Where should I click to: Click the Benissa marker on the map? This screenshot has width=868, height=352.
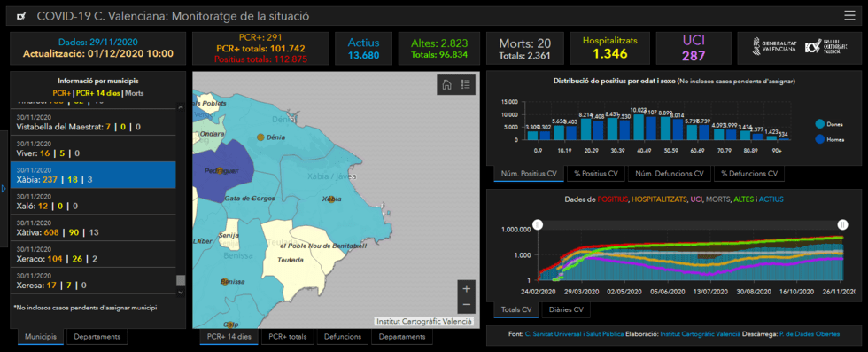[225, 282]
